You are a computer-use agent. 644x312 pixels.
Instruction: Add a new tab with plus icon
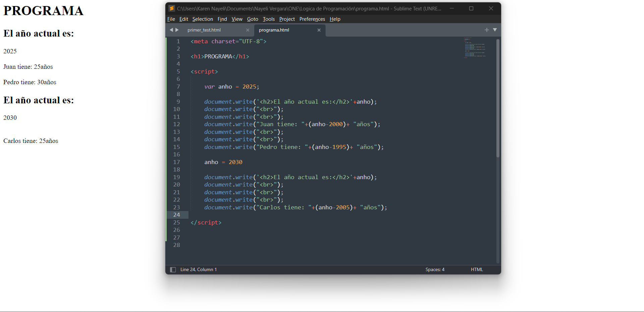[x=487, y=30]
